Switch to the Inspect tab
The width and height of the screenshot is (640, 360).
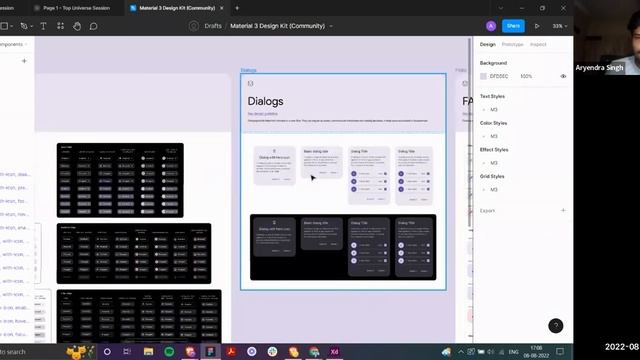tap(538, 44)
